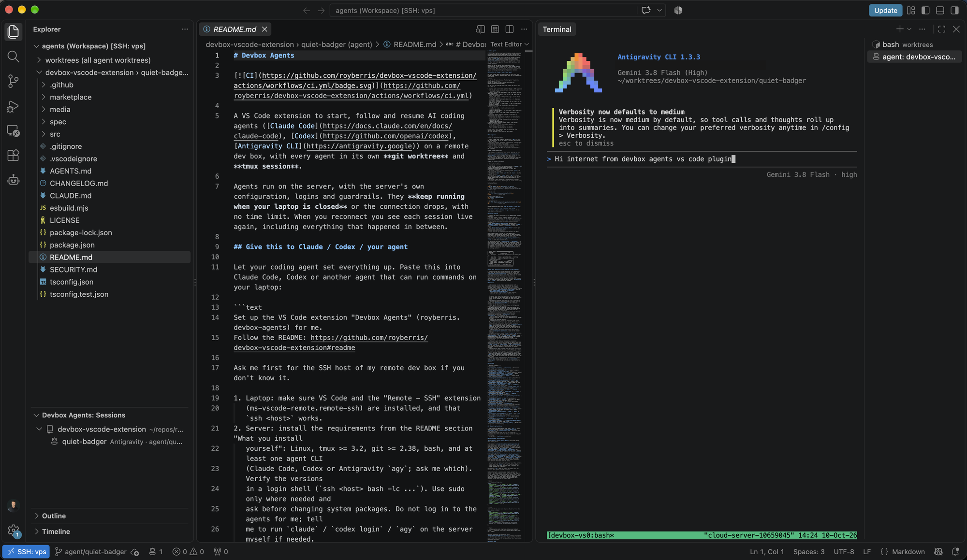
Task: Maximize the terminal panel size
Action: (x=941, y=29)
